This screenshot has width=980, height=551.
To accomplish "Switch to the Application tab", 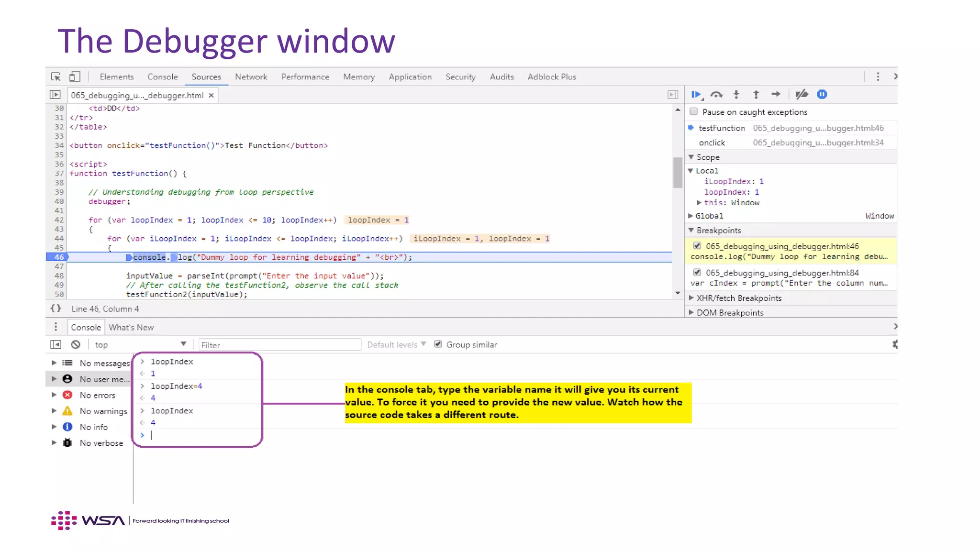I will click(410, 77).
